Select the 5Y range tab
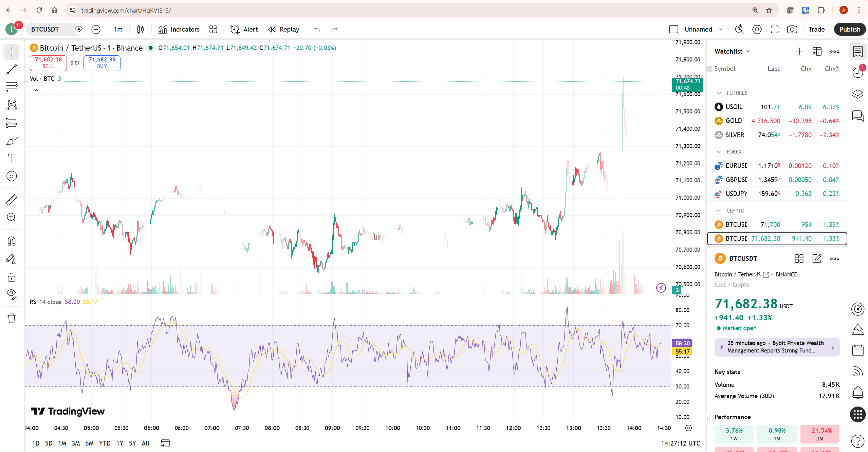Image resolution: width=868 pixels, height=452 pixels. (x=132, y=443)
